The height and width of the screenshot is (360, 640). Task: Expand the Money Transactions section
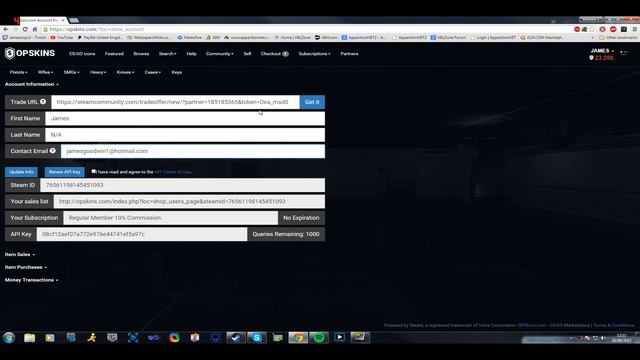click(31, 280)
